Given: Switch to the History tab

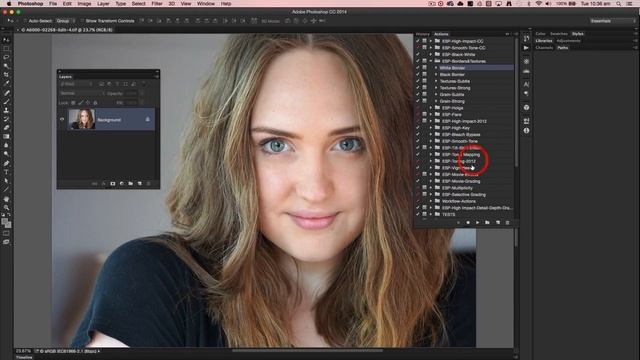Looking at the screenshot, I should (422, 34).
